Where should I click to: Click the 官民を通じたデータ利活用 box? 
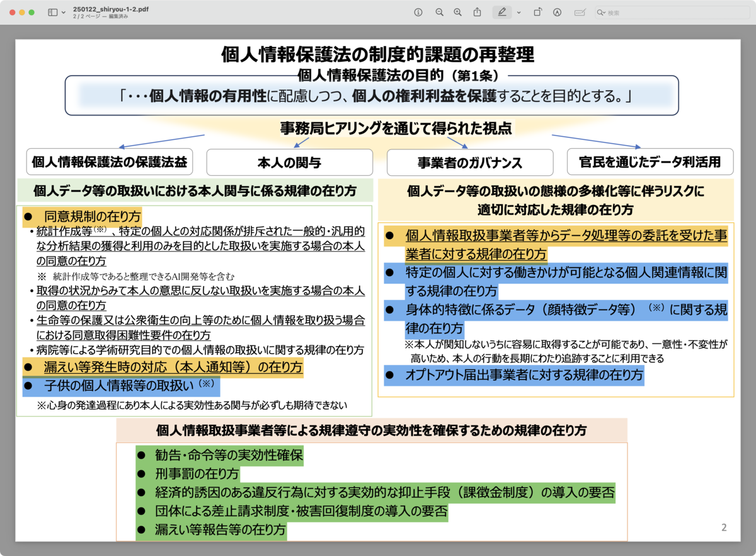650,162
